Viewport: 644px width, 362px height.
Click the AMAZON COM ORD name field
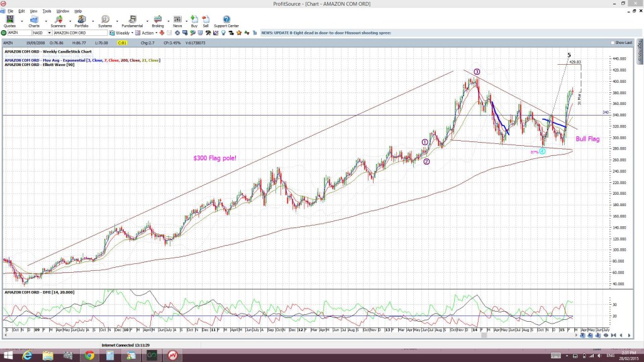[x=80, y=33]
